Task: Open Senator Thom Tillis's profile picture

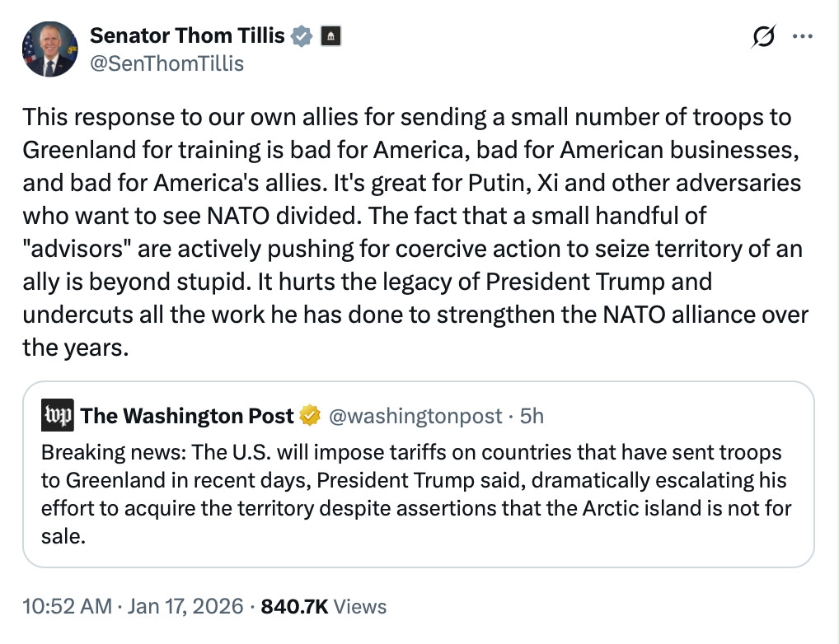Action: (49, 49)
